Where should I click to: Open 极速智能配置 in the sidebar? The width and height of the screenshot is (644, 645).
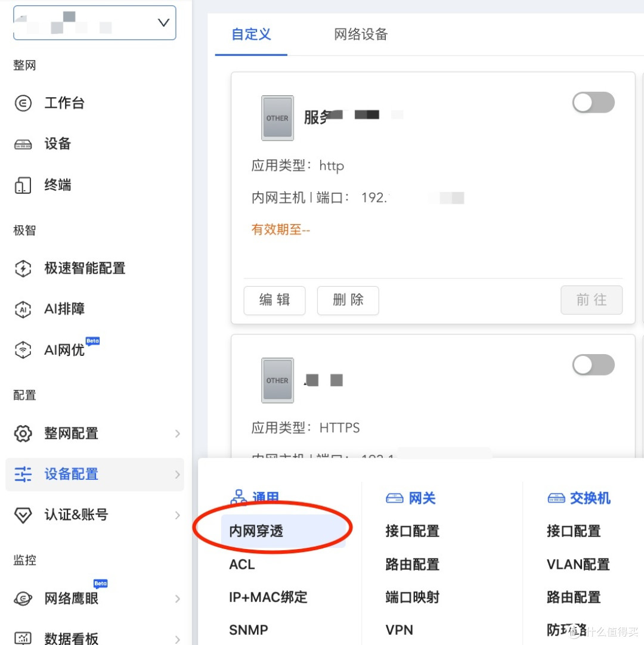pos(85,268)
